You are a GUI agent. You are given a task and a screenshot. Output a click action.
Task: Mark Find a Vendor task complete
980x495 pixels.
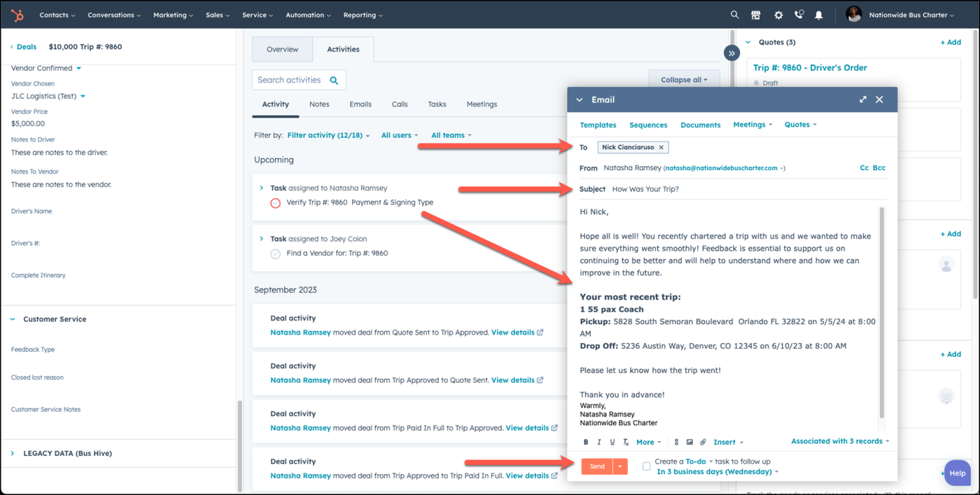275,254
